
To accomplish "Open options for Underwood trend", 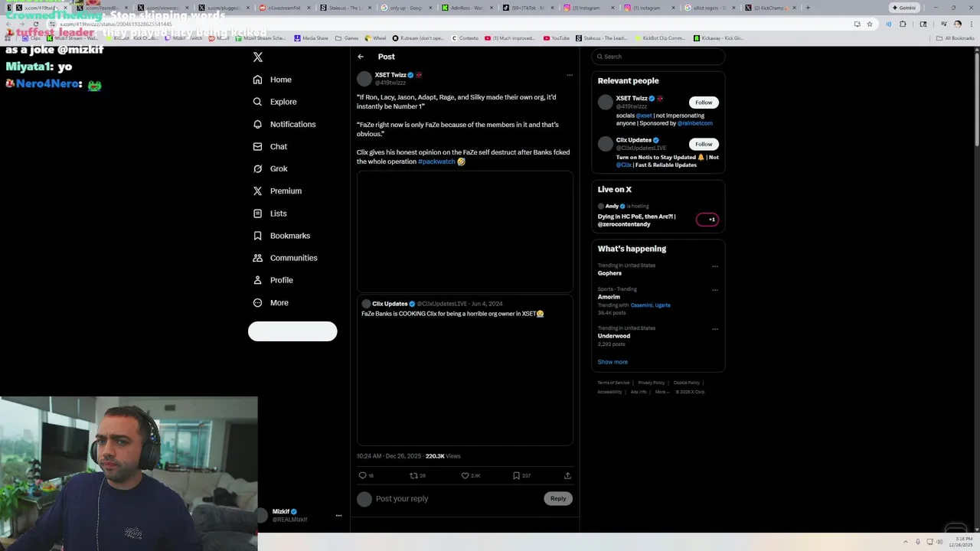I will (715, 329).
